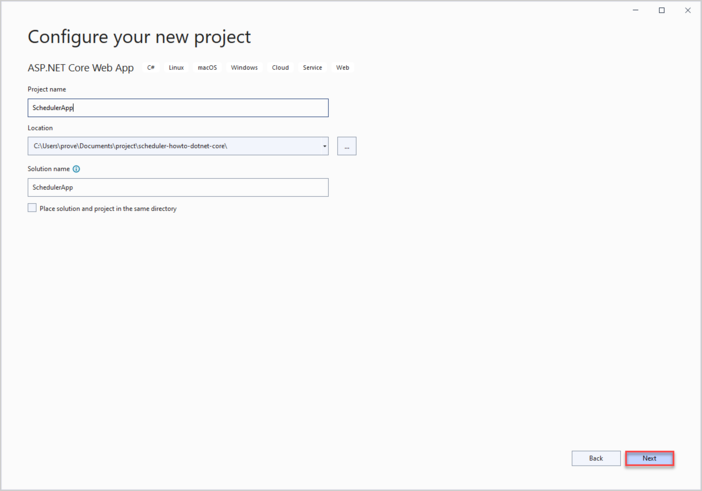Focus the Project name field

coord(178,108)
